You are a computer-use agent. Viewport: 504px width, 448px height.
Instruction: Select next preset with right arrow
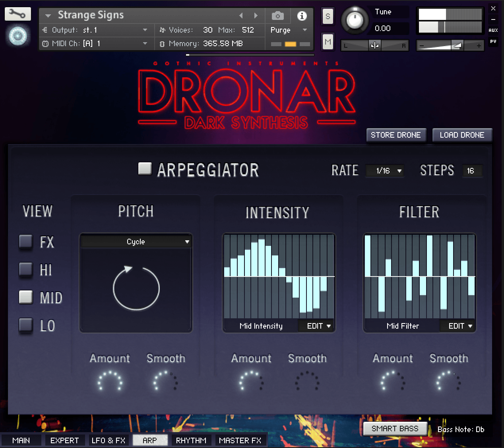point(256,16)
